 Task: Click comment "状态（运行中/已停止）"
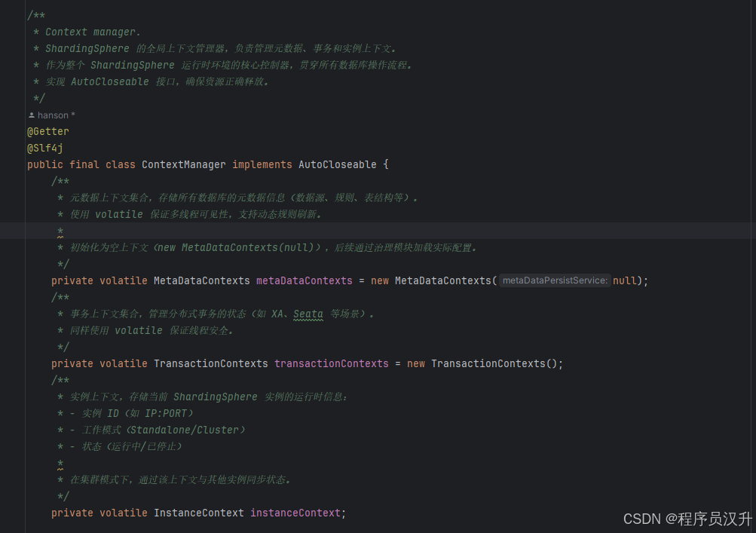(132, 446)
